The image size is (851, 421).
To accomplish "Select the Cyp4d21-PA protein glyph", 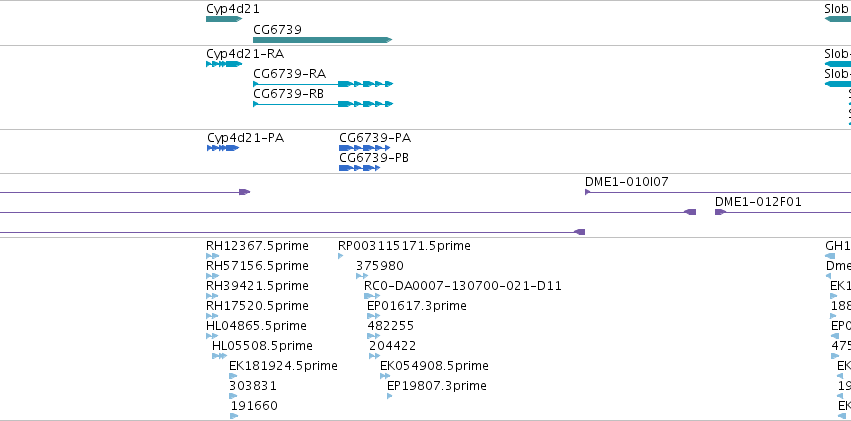I will coord(223,148).
